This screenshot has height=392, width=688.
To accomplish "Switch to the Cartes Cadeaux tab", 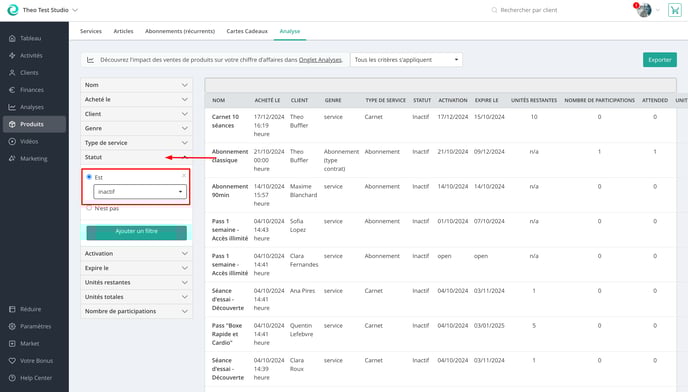I will point(247,31).
